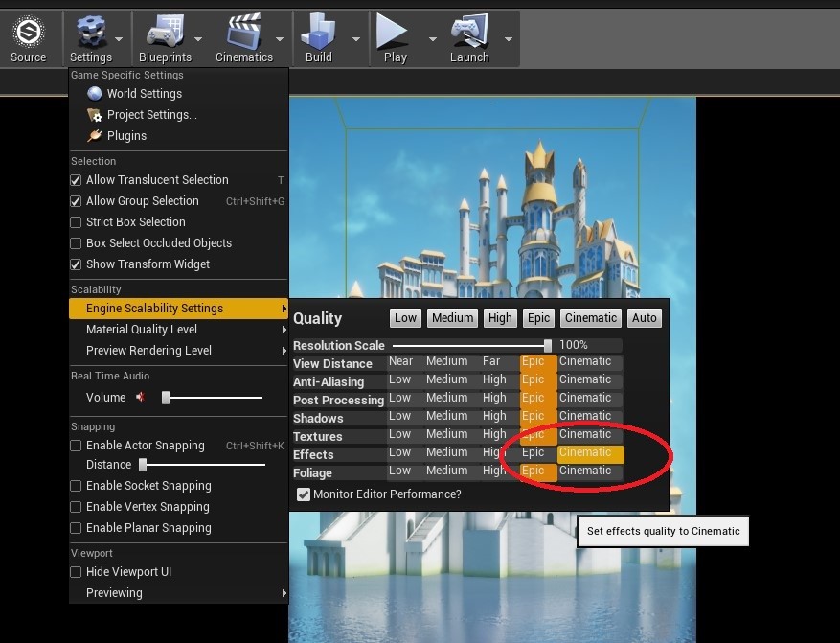Set Shadows to Low

coord(405,416)
